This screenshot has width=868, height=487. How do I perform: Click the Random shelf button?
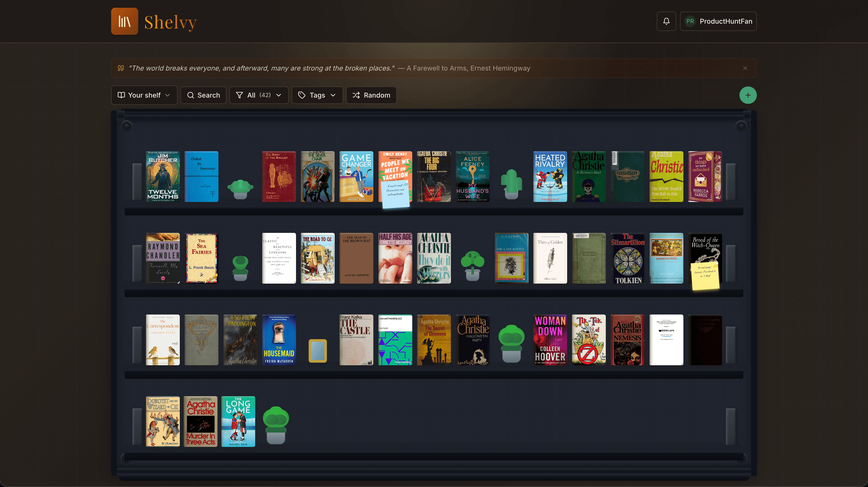click(x=371, y=95)
